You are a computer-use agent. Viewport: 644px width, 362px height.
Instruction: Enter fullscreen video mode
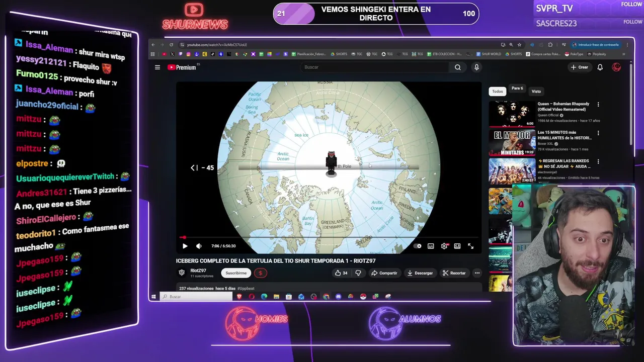click(470, 246)
